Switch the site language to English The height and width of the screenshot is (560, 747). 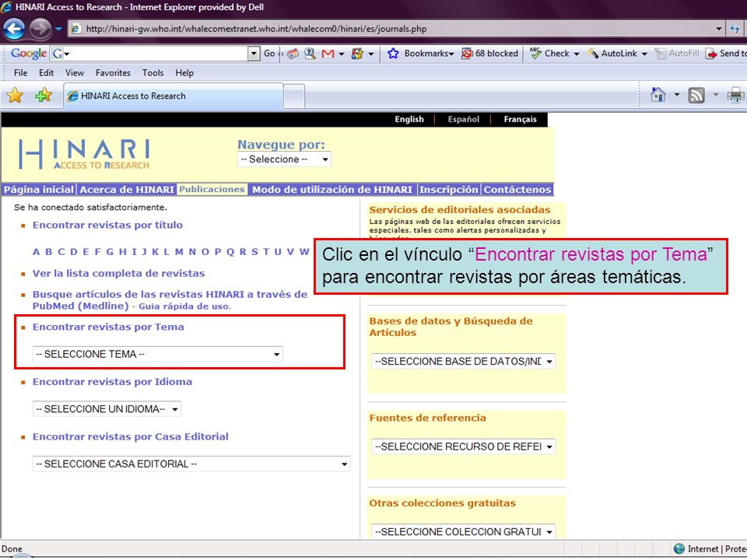409,120
